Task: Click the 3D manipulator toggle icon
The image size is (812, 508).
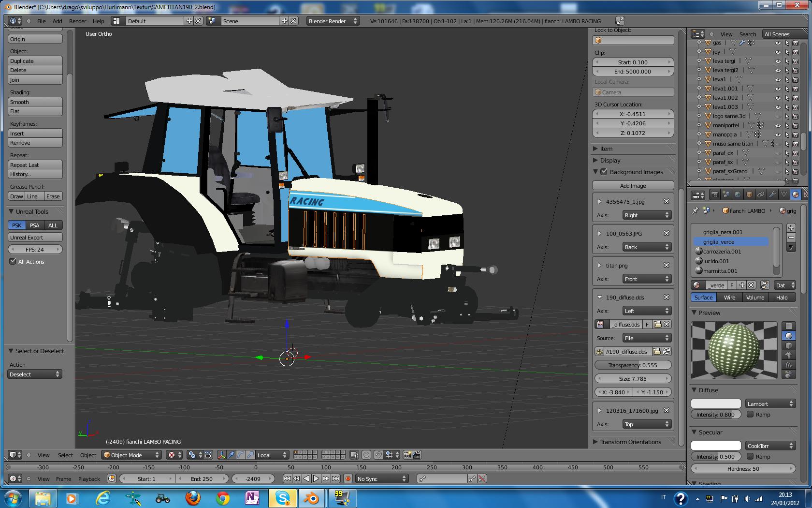Action: 221,455
